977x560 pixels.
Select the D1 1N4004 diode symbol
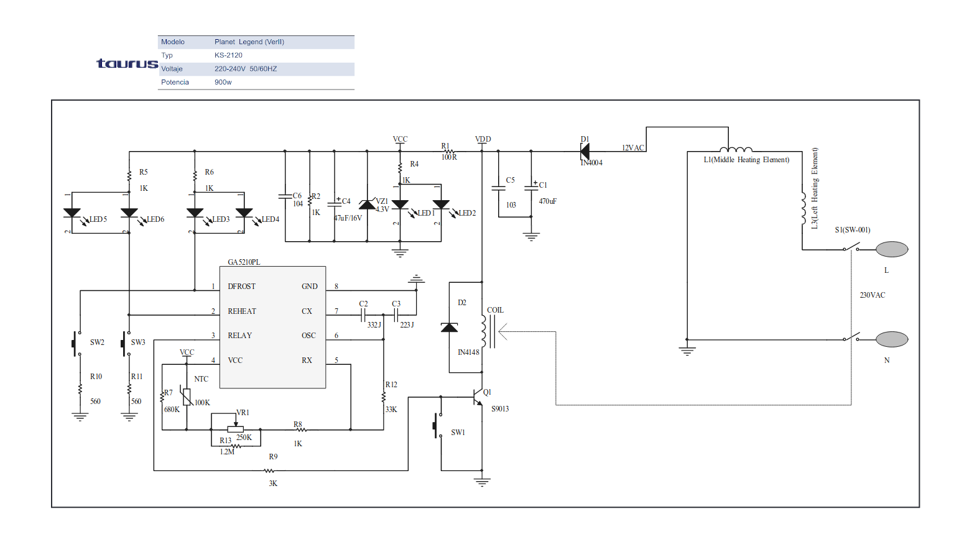[585, 151]
